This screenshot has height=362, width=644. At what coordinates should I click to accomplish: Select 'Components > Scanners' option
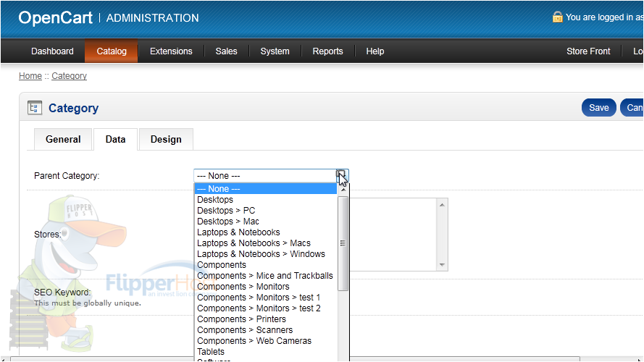click(265, 330)
